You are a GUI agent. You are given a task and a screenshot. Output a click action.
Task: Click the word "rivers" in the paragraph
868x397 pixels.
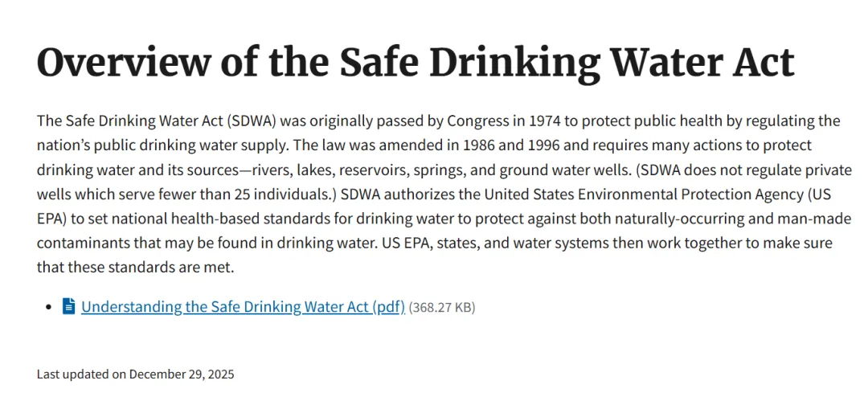(274, 170)
